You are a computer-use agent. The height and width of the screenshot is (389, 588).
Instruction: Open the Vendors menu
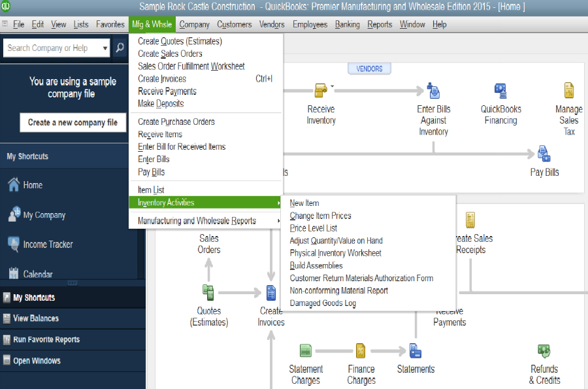(x=272, y=24)
